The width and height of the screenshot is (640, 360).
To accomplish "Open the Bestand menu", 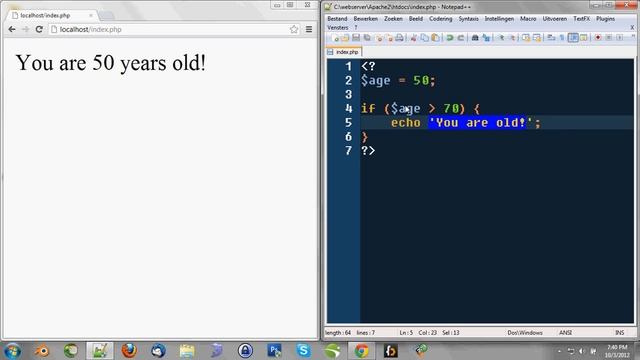I will pyautogui.click(x=337, y=19).
